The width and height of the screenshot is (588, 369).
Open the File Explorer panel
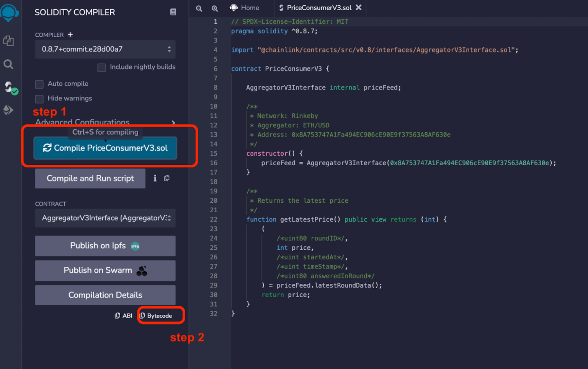pos(8,41)
